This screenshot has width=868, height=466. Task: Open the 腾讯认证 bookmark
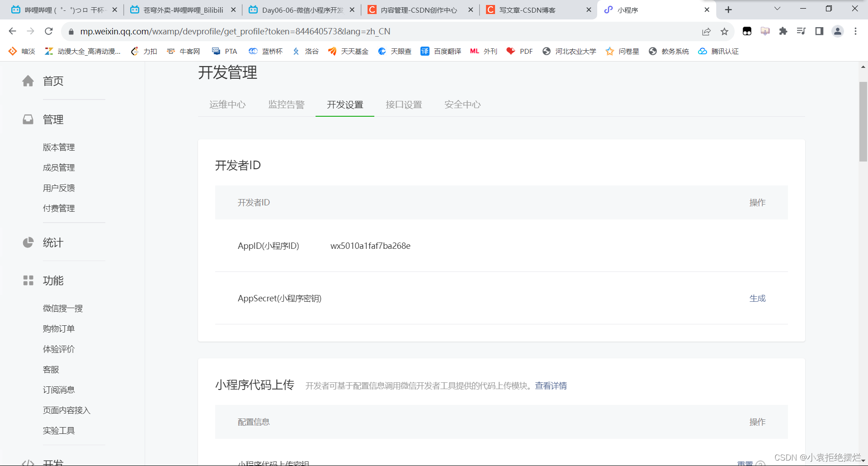[718, 51]
